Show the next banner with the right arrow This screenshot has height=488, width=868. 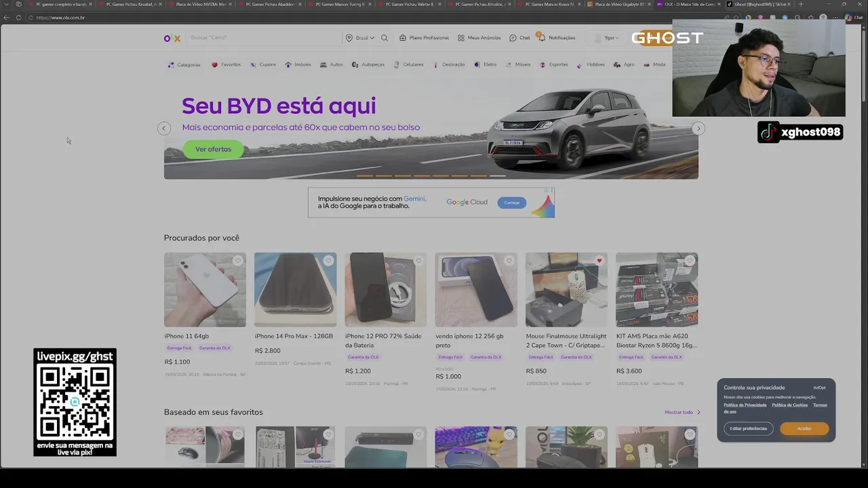[698, 128]
